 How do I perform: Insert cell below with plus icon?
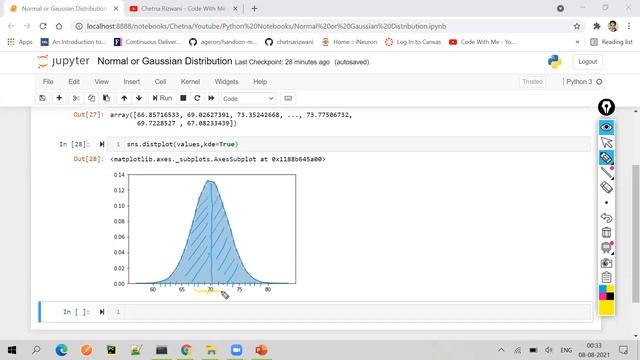[x=59, y=98]
